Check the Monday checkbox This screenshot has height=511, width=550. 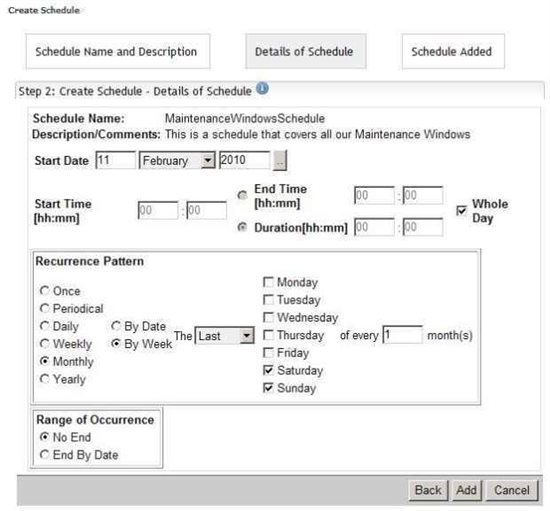[268, 282]
